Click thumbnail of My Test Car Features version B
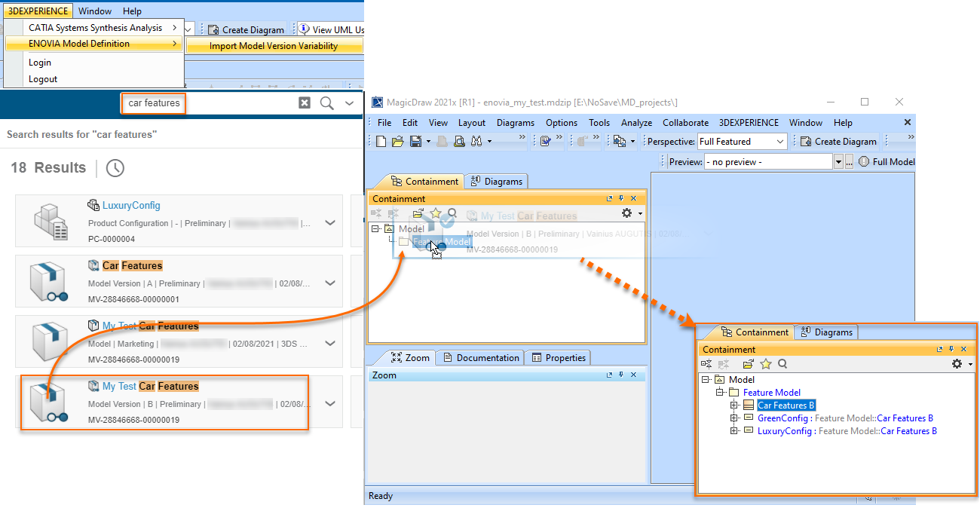Screen dimensions: 980x508 [x=49, y=403]
